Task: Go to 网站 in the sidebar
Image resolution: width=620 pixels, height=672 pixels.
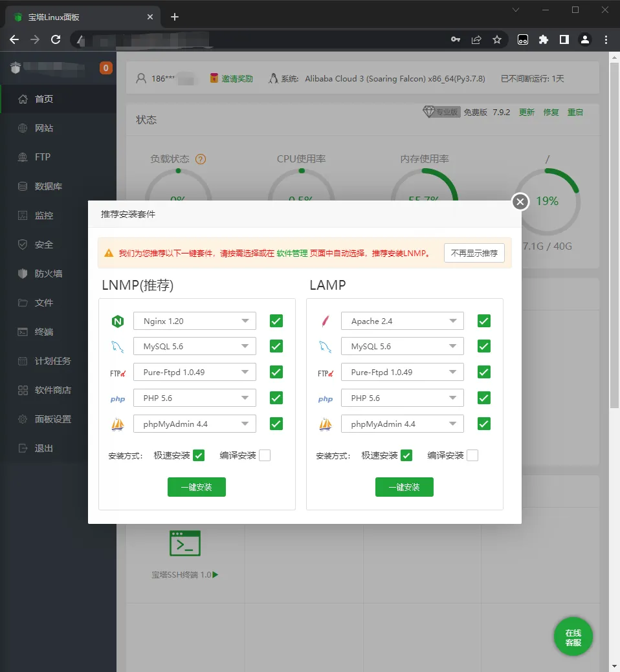Action: tap(58, 128)
